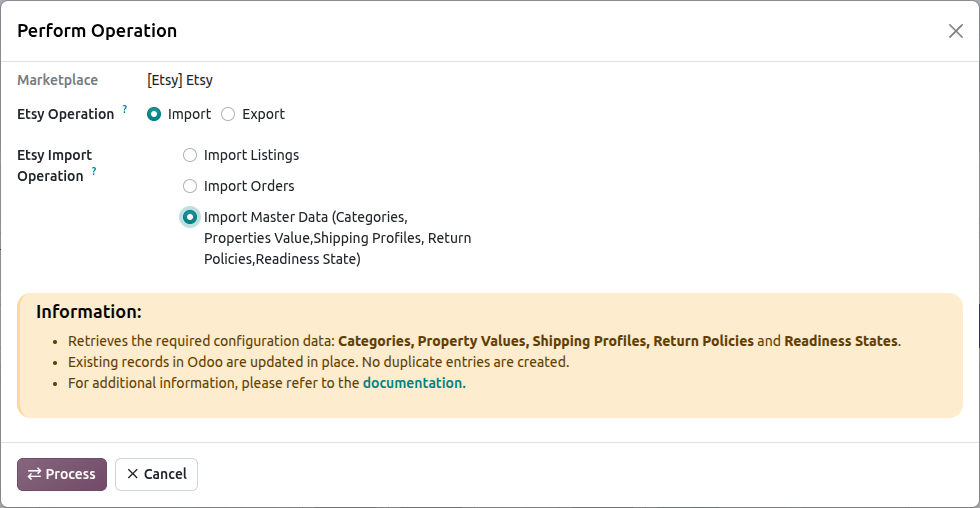980x508 pixels.
Task: Click the 'Retrieves the required configuration data' line
Action: point(484,341)
